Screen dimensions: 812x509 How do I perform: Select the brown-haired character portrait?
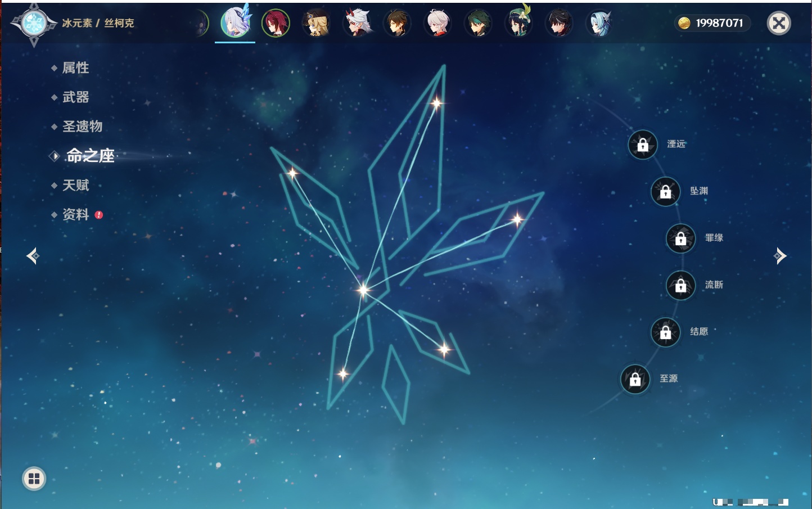(397, 24)
